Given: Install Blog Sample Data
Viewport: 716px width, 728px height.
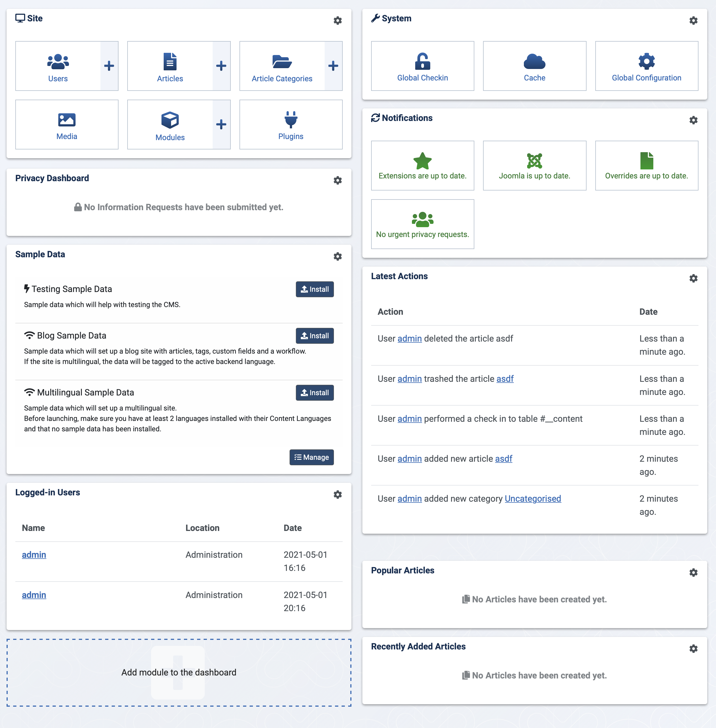Looking at the screenshot, I should click(x=315, y=336).
